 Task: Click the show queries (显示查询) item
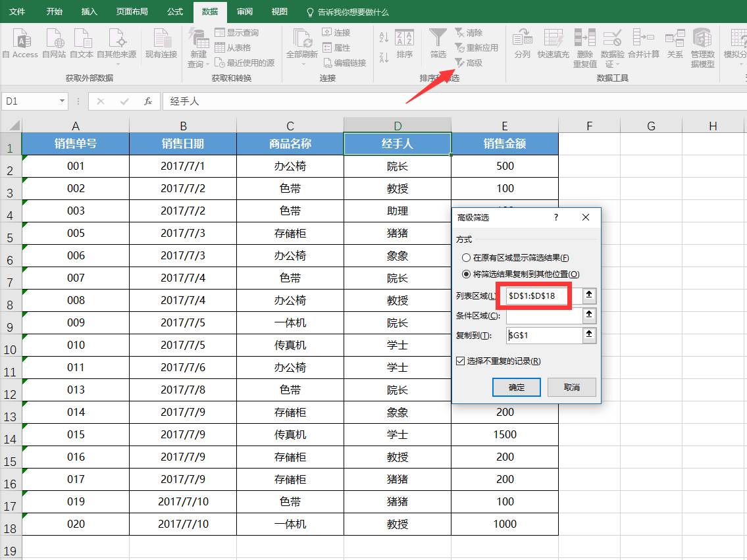point(236,32)
